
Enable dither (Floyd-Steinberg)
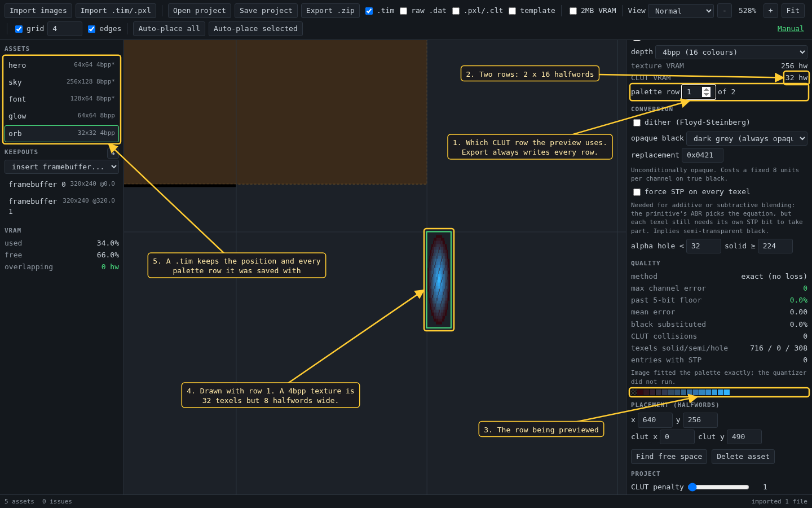(637, 122)
